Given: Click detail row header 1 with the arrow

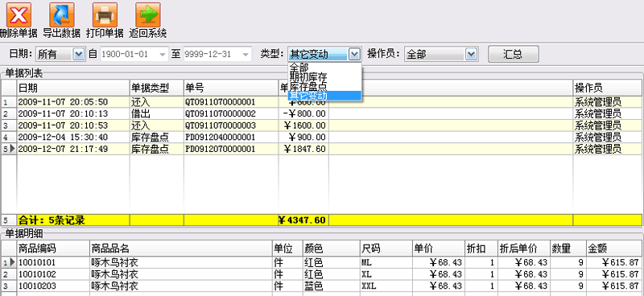Looking at the screenshot, I should point(9,263).
